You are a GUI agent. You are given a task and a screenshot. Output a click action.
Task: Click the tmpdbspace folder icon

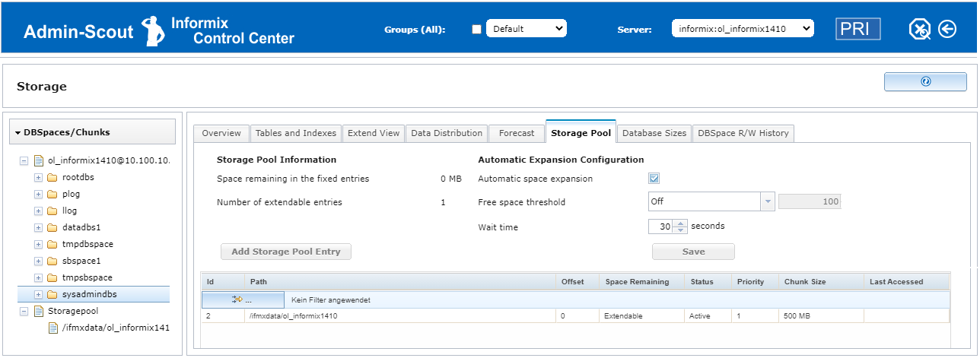(x=52, y=244)
